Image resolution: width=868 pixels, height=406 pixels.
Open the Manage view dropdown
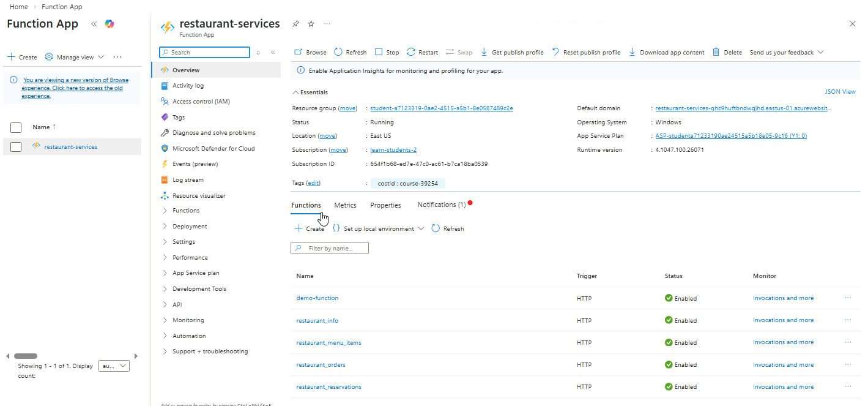pos(75,57)
